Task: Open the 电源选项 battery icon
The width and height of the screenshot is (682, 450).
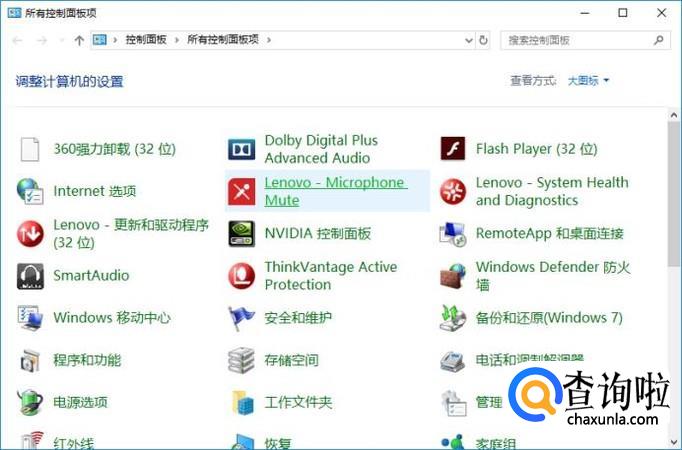Action: click(x=30, y=402)
